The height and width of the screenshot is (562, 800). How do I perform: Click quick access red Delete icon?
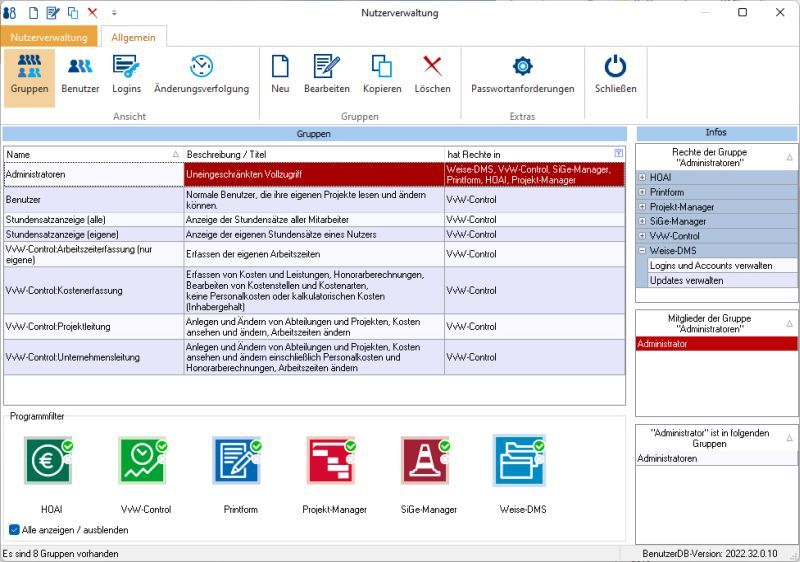(x=92, y=12)
